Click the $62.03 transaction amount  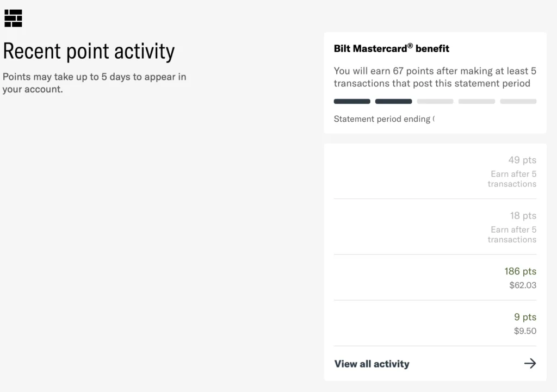(523, 284)
